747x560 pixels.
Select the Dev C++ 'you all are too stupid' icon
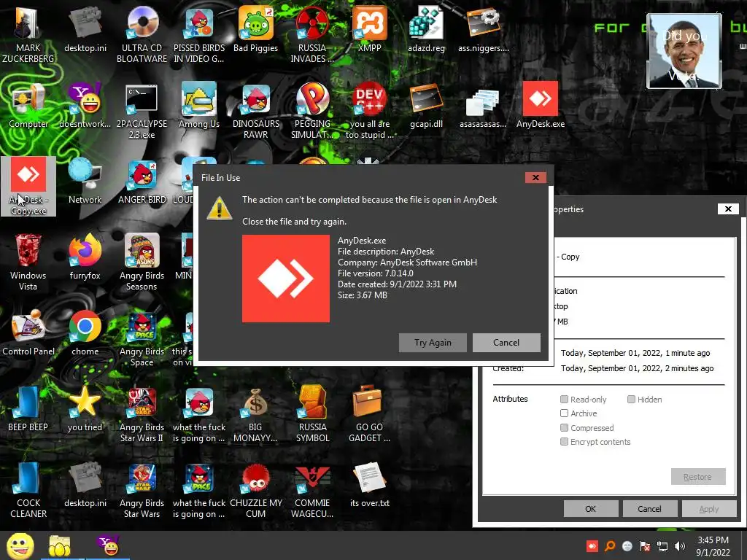370,111
